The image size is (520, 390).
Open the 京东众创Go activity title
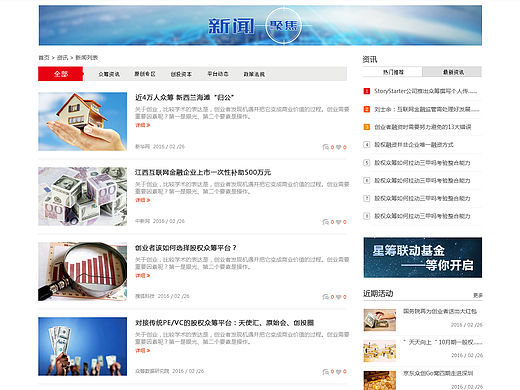point(438,373)
